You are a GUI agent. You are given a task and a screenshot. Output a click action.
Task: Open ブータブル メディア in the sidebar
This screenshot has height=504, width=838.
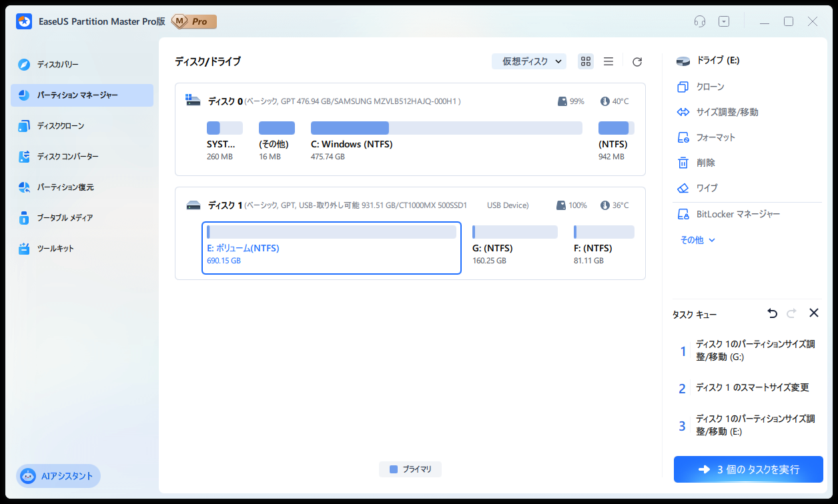click(82, 218)
